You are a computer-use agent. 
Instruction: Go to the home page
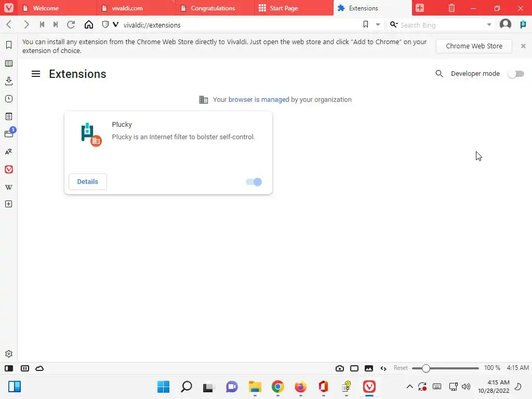point(88,24)
